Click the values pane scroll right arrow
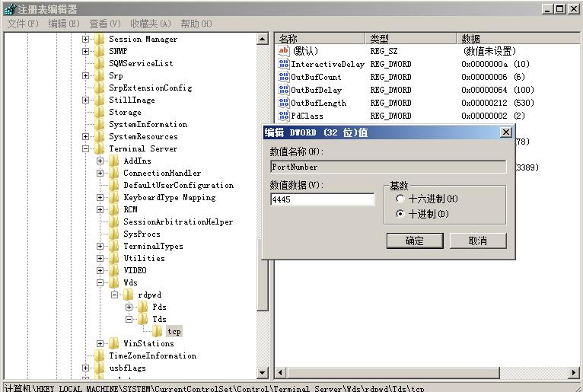Image resolution: width=583 pixels, height=392 pixels. click(574, 372)
